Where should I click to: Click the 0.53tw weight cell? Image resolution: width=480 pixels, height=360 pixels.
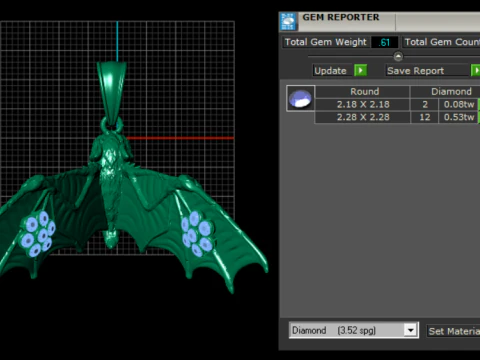pyautogui.click(x=459, y=117)
